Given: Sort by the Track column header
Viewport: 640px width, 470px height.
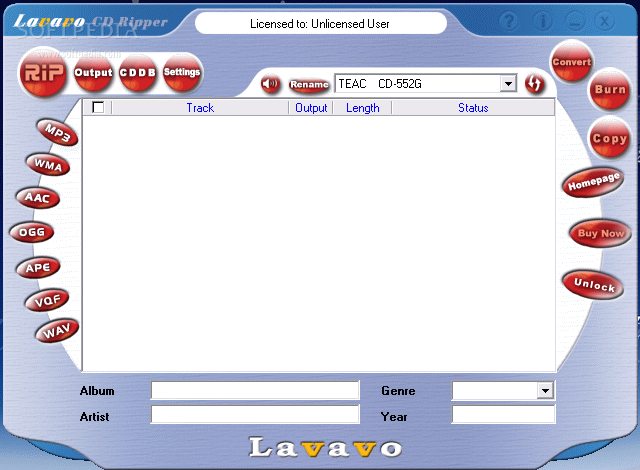Looking at the screenshot, I should tap(200, 108).
